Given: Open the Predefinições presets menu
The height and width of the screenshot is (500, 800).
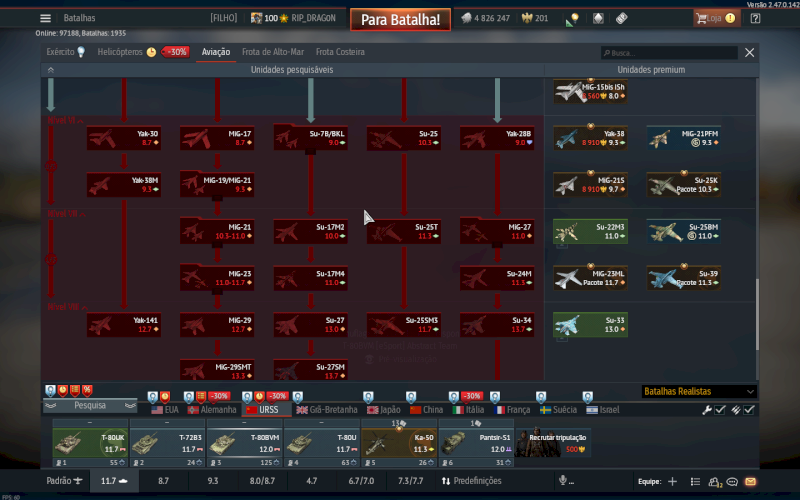Looking at the screenshot, I should coord(470,481).
